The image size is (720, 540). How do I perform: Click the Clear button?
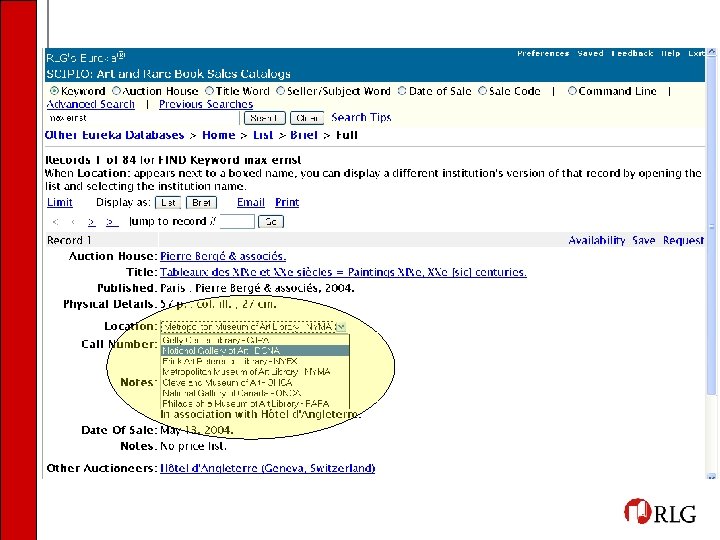pyautogui.click(x=307, y=118)
